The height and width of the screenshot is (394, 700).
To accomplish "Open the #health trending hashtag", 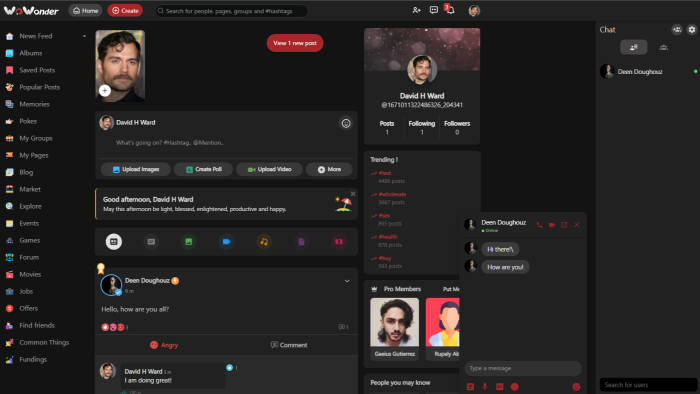I will (388, 237).
